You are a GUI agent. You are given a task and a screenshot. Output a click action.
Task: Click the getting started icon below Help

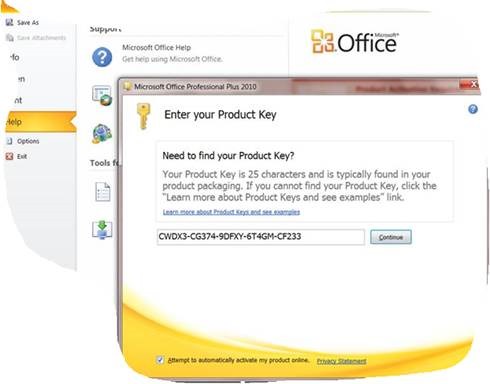(x=102, y=95)
